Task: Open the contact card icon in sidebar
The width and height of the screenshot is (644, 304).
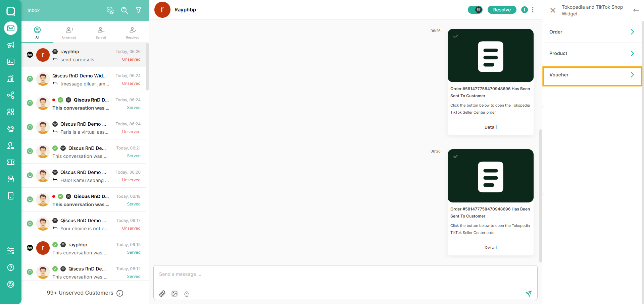Action: pyautogui.click(x=11, y=62)
